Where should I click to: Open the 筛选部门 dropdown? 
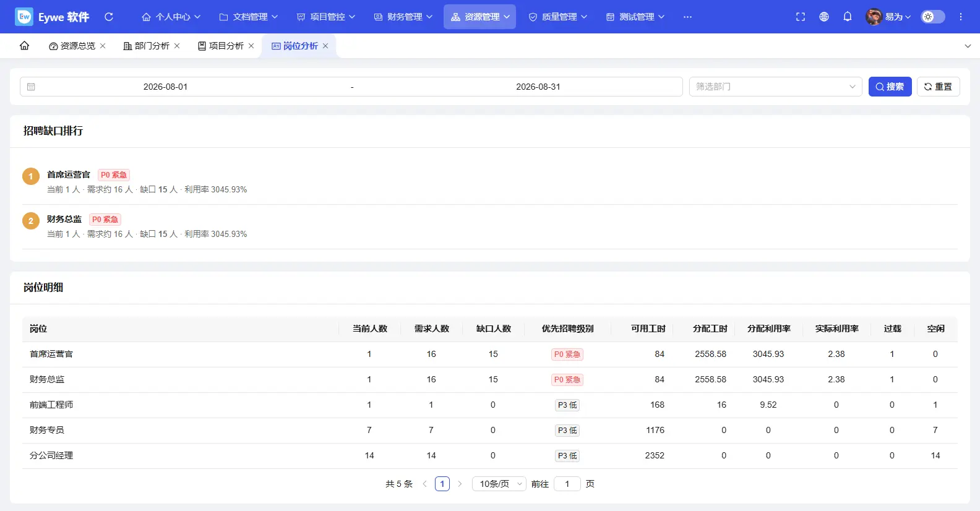(776, 87)
